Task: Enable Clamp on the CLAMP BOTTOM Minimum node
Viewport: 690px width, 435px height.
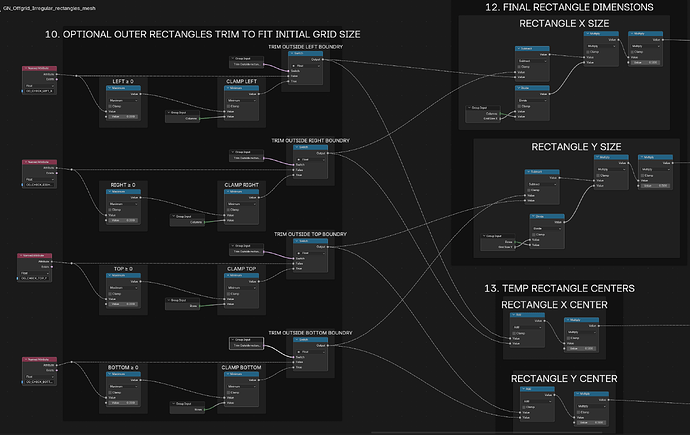Action: tap(229, 392)
